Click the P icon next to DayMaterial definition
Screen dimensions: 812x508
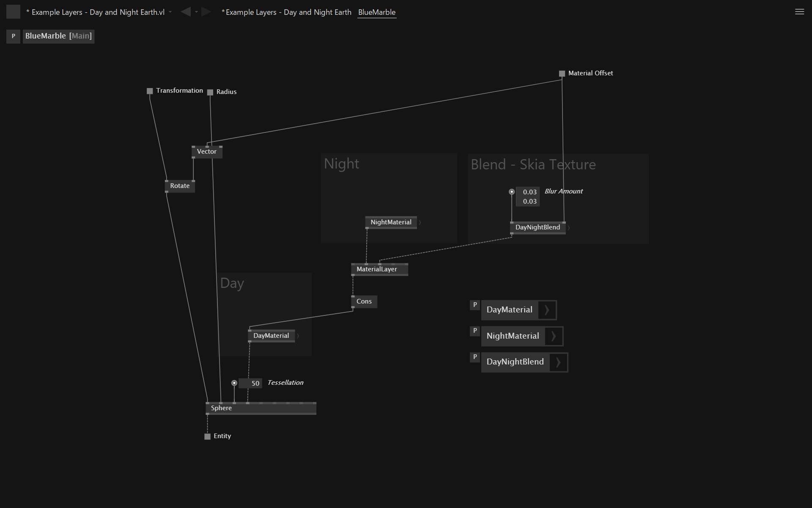[x=475, y=305]
